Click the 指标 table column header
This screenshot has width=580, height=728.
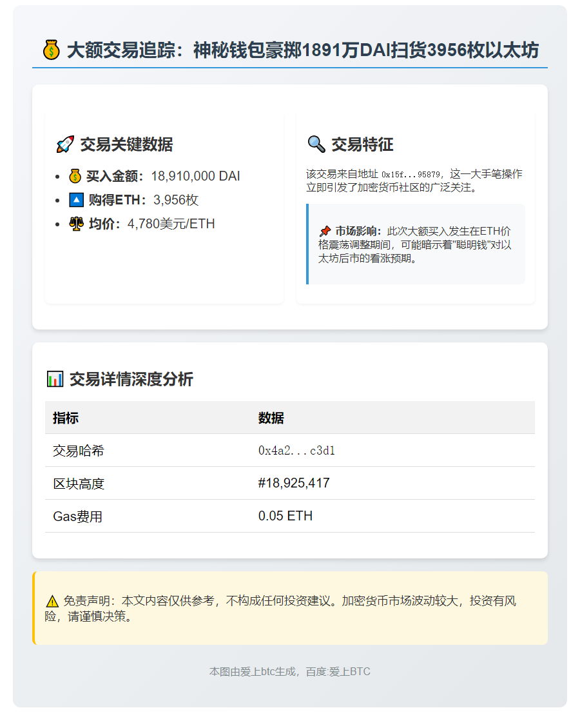pyautogui.click(x=66, y=418)
